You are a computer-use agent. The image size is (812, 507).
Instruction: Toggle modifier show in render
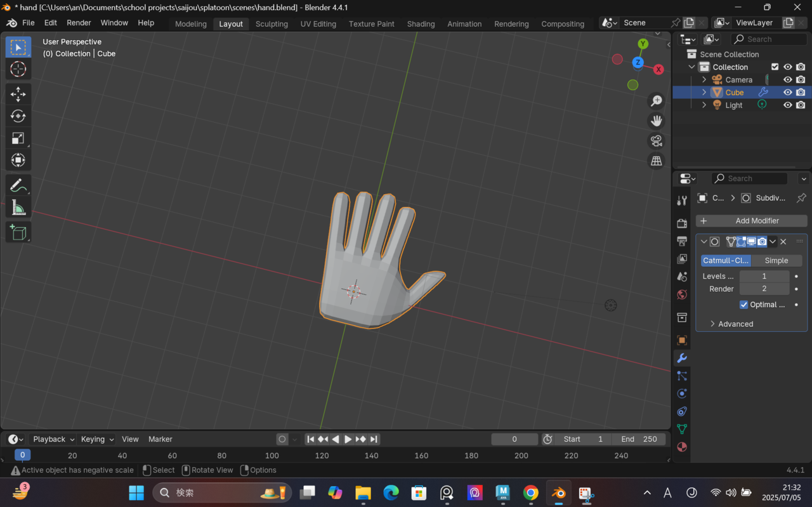tap(762, 242)
